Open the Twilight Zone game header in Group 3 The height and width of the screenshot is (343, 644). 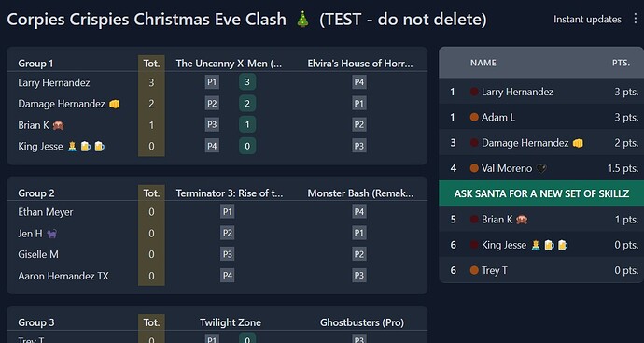point(230,322)
